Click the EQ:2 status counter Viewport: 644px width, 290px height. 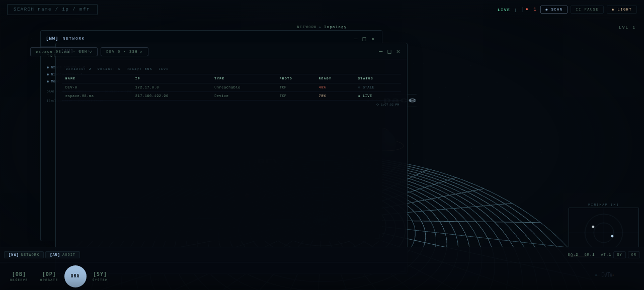573,255
